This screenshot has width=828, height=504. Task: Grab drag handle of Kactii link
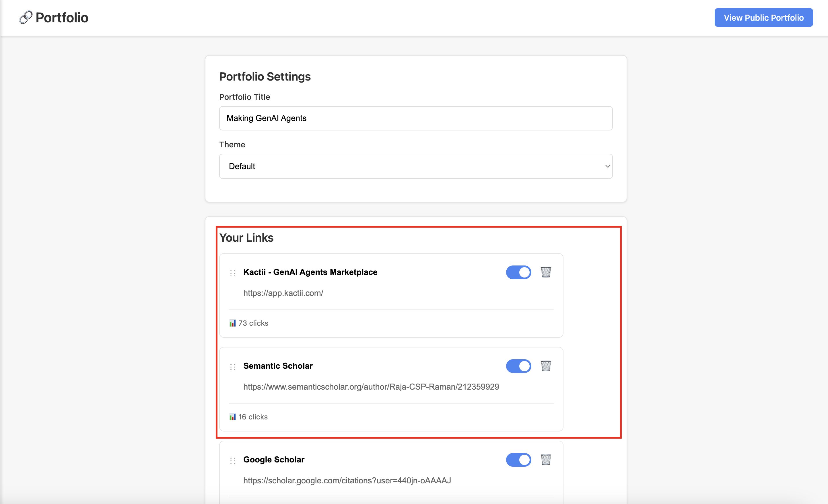point(233,273)
